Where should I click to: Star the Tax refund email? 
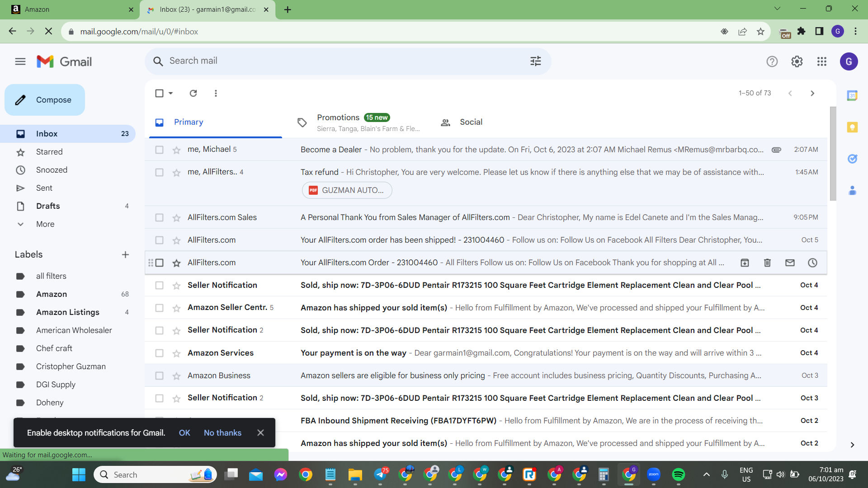click(x=176, y=173)
